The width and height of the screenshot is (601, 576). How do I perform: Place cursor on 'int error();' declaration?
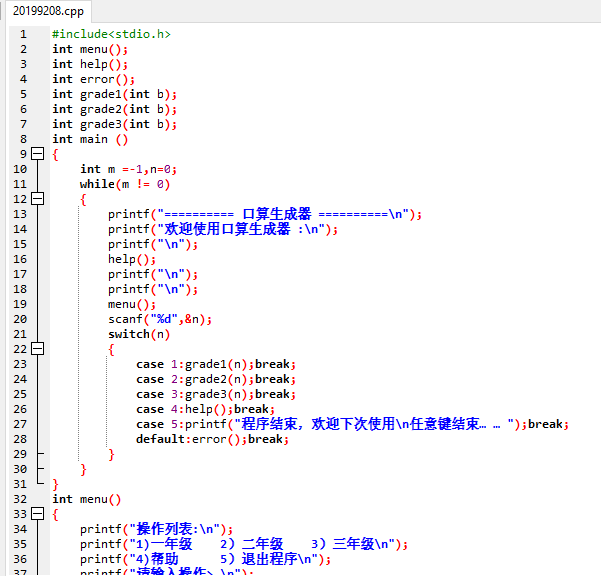94,79
